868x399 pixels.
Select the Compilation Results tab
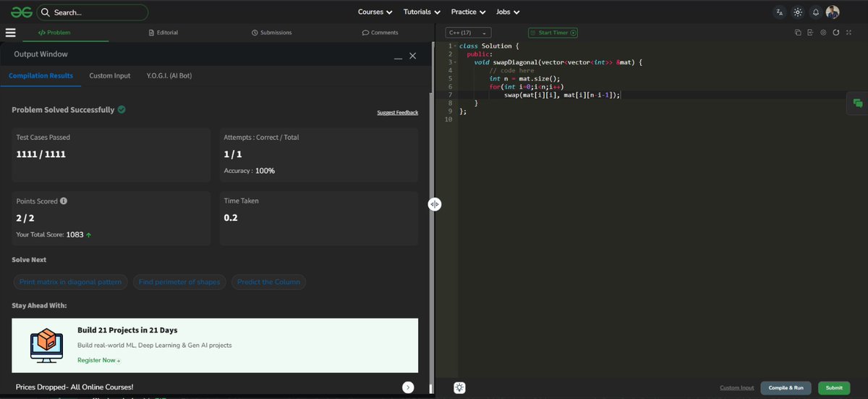click(x=41, y=75)
